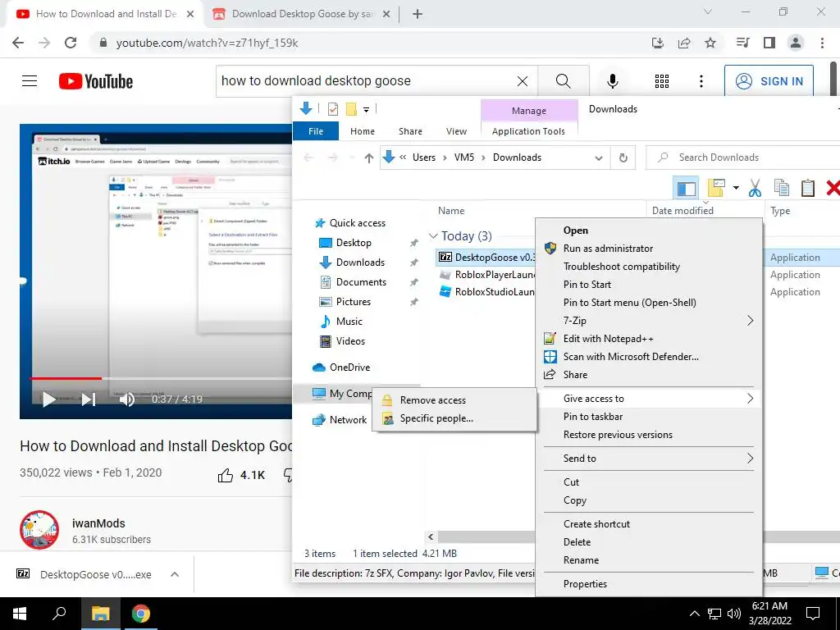The height and width of the screenshot is (630, 840).
Task: Open the new item dropdown arrow
Action: pyautogui.click(x=736, y=188)
